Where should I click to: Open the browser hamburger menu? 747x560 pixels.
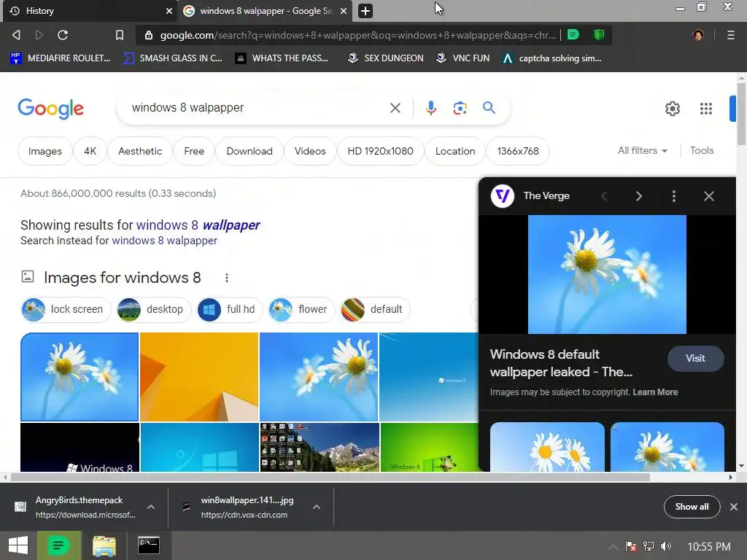[730, 35]
